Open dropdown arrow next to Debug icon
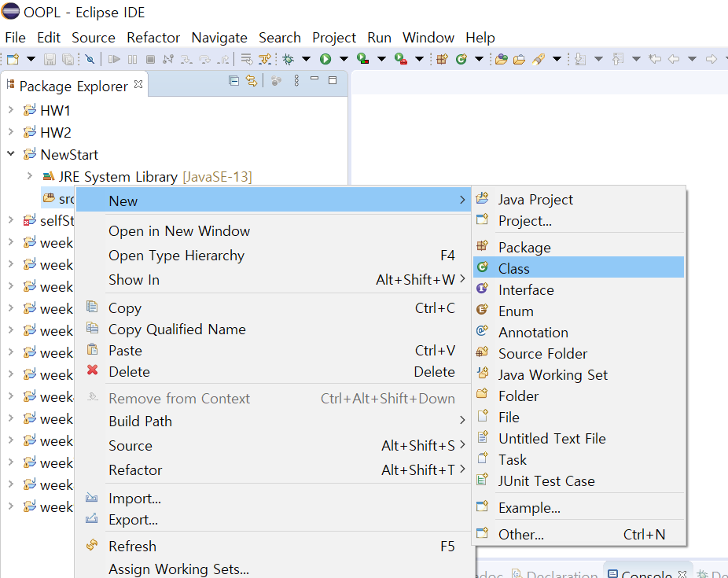Image resolution: width=728 pixels, height=578 pixels. tap(307, 59)
